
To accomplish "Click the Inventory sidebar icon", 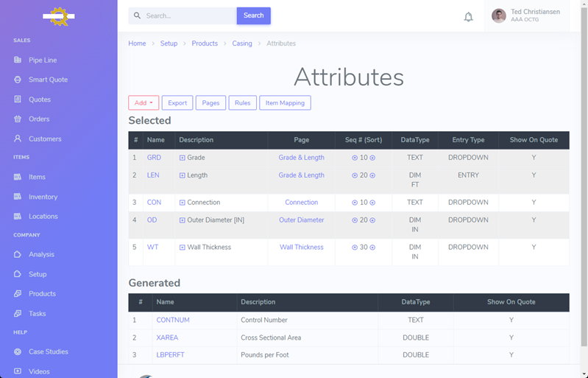I will pyautogui.click(x=18, y=197).
